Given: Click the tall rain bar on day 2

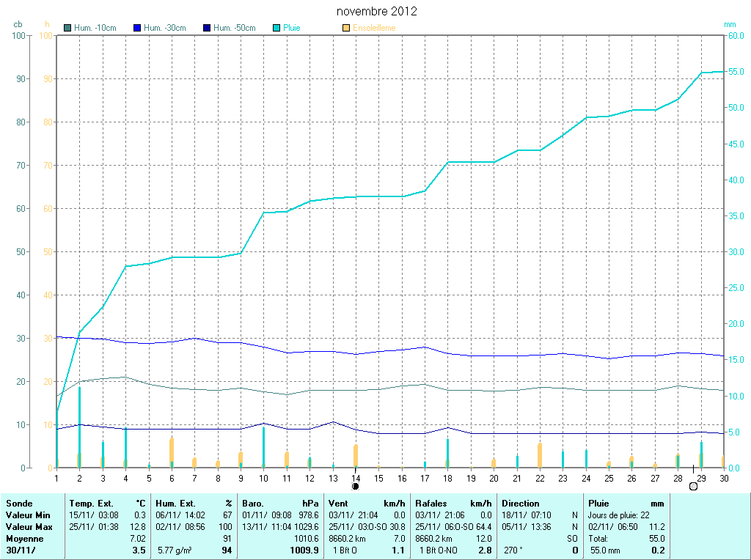Looking at the screenshot, I should (79, 425).
